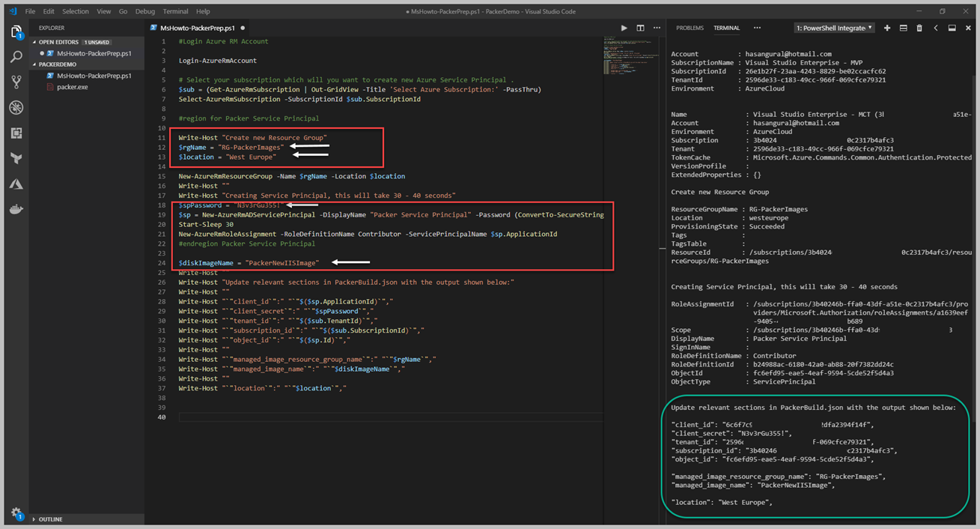This screenshot has height=529, width=980.
Task: Maximize the terminal panel size
Action: coord(952,28)
